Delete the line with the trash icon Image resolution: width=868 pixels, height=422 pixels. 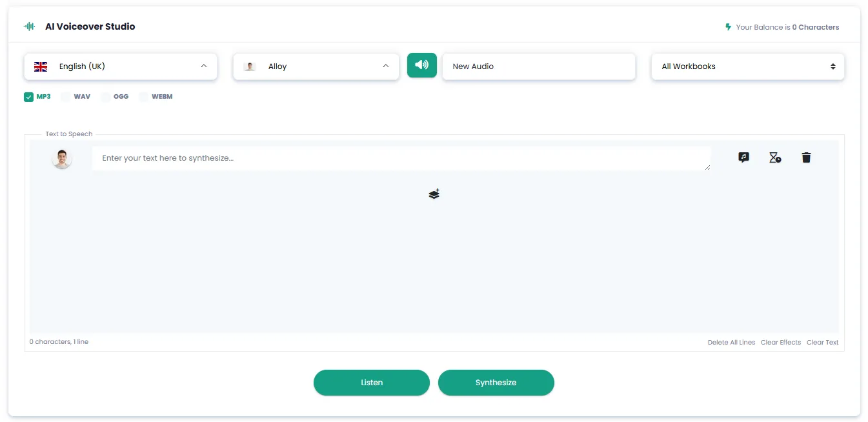point(806,157)
